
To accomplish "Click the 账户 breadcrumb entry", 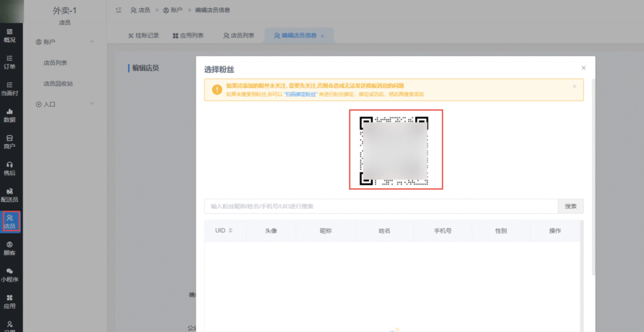I will (172, 10).
